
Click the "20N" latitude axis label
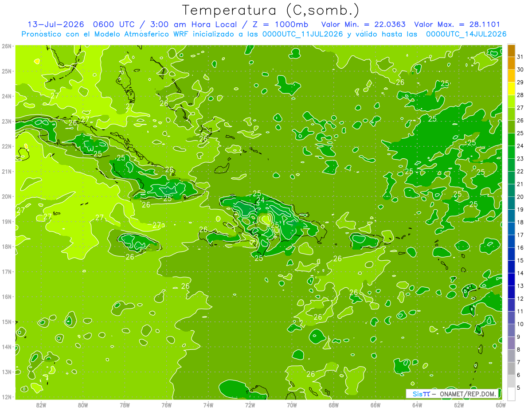click(x=7, y=196)
